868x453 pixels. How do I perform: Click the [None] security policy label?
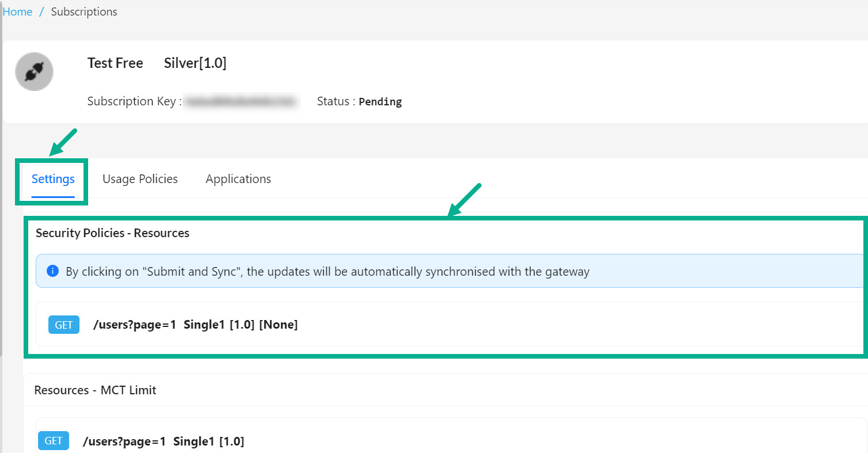pos(279,324)
